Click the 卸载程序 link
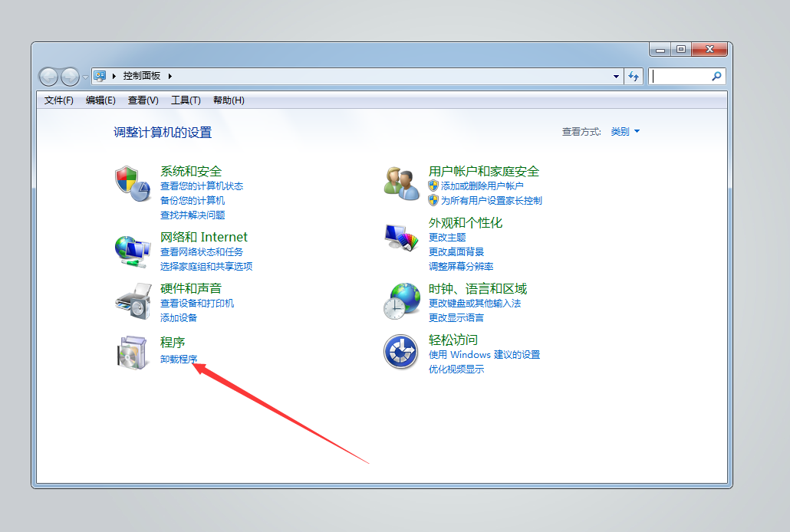 coord(179,359)
